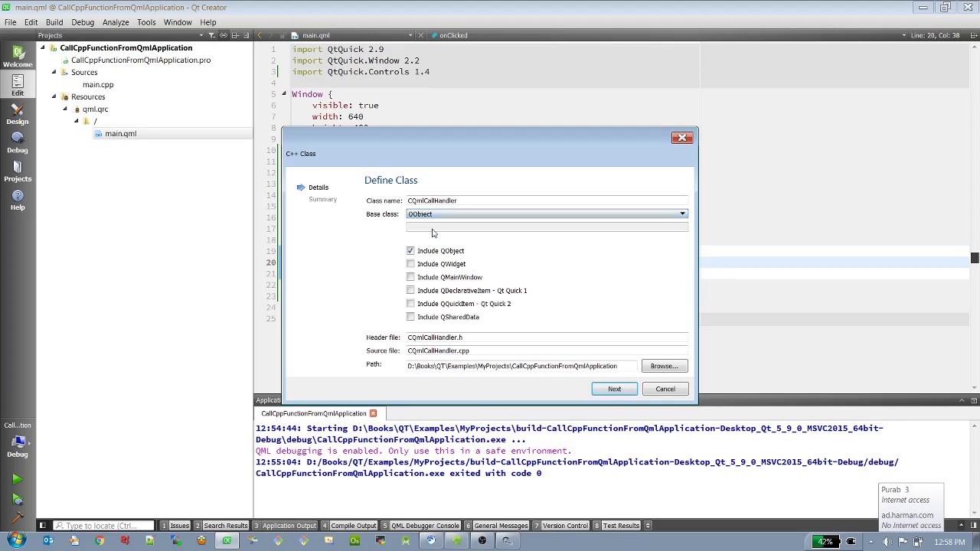Synchronize with editor link icon
980x551 pixels.
coord(224,35)
